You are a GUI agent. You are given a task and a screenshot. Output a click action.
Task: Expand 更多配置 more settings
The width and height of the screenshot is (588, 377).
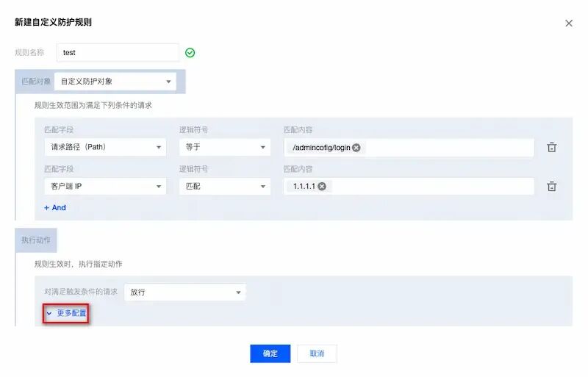[x=66, y=313]
